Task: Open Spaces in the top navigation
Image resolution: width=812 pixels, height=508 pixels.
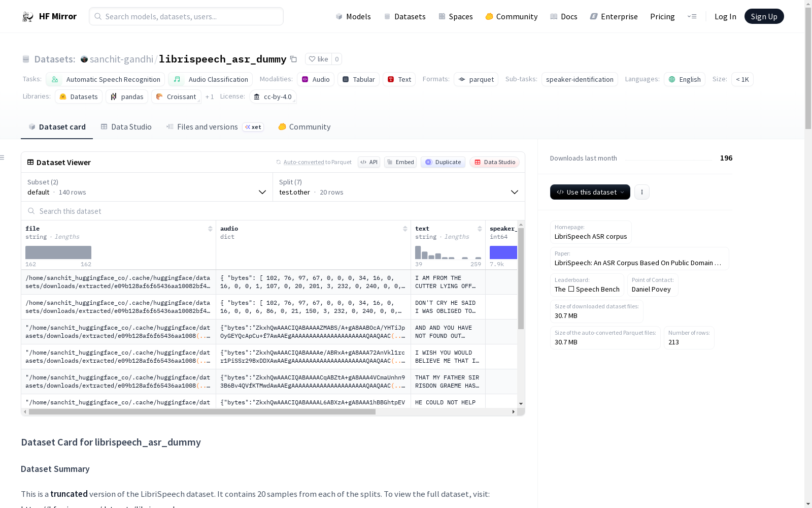Action: 456,17
